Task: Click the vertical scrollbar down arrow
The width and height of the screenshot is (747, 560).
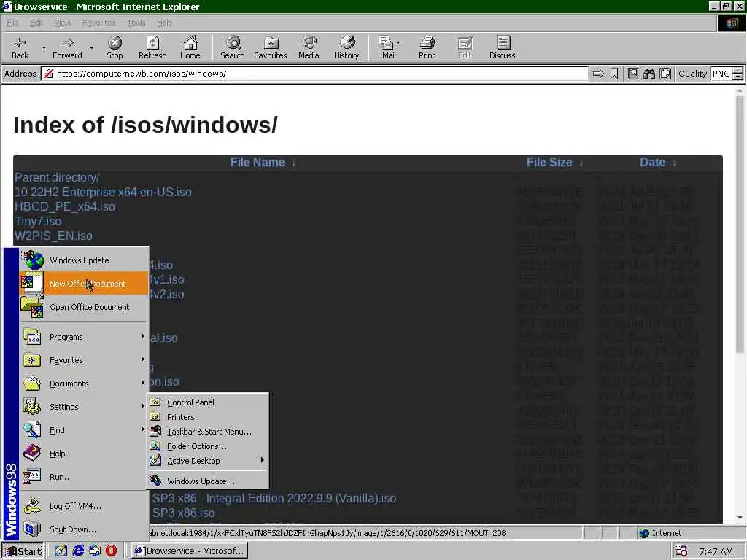Action: (740, 518)
